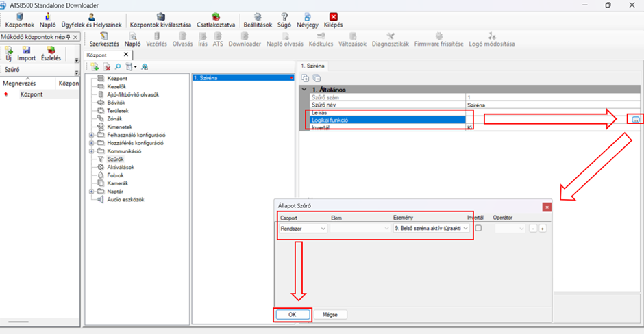Open Súgó help icon
The width and height of the screenshot is (644, 334).
coord(284,16)
